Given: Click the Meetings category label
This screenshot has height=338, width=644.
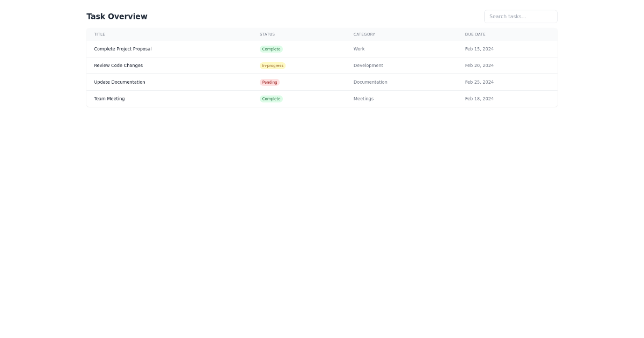Looking at the screenshot, I should coord(363,99).
